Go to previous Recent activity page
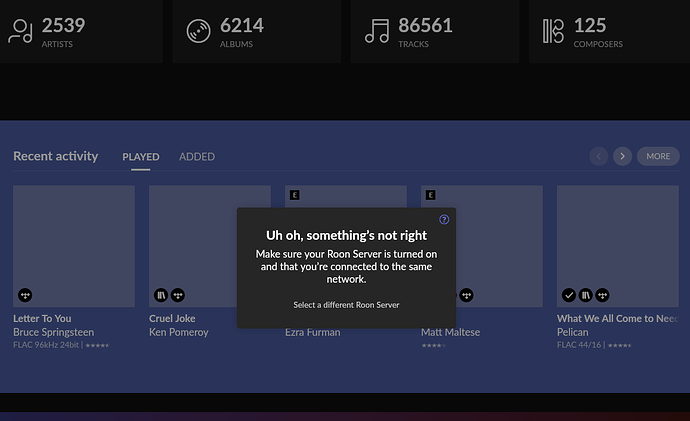This screenshot has width=690, height=421. [598, 156]
